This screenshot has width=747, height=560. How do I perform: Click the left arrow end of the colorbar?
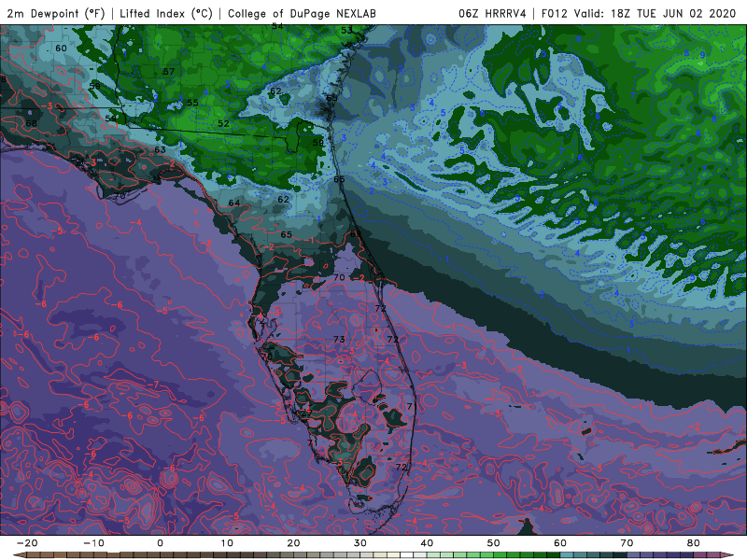[x=19, y=555]
